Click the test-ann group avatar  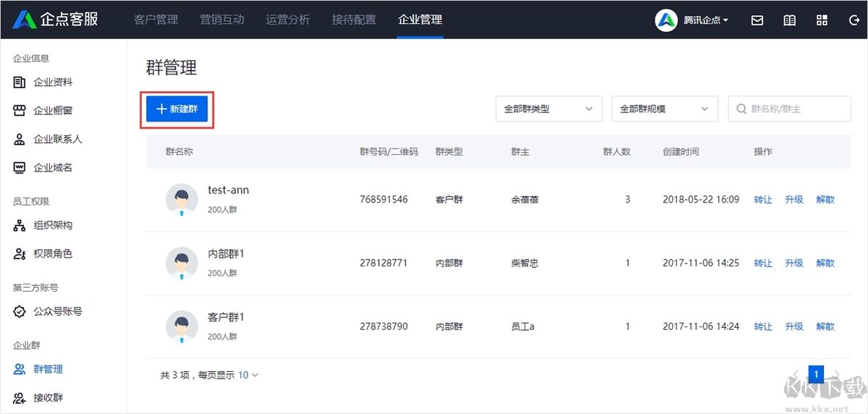coord(182,199)
